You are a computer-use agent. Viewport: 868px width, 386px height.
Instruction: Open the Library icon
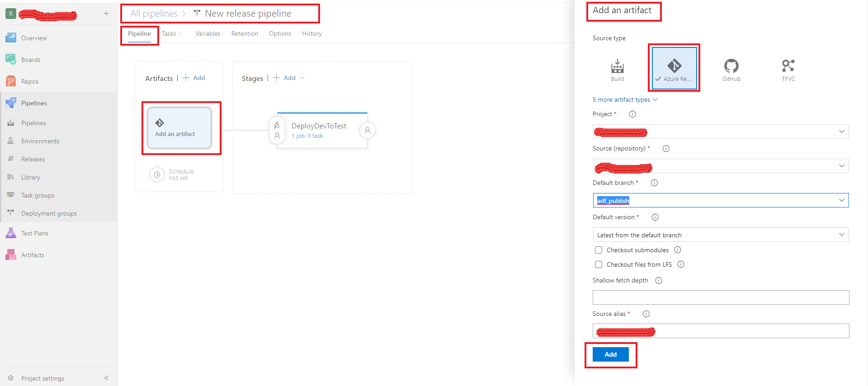click(x=11, y=177)
